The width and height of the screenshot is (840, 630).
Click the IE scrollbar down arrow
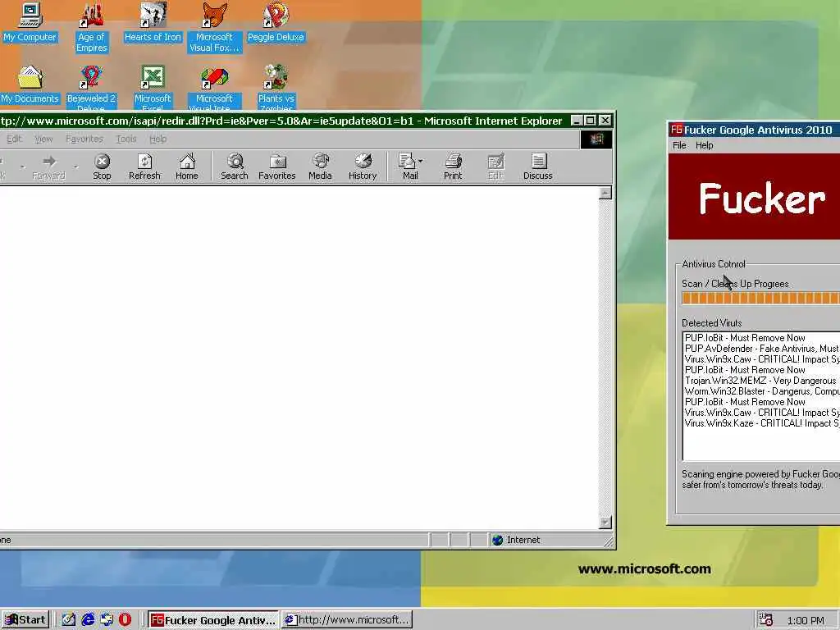point(605,522)
